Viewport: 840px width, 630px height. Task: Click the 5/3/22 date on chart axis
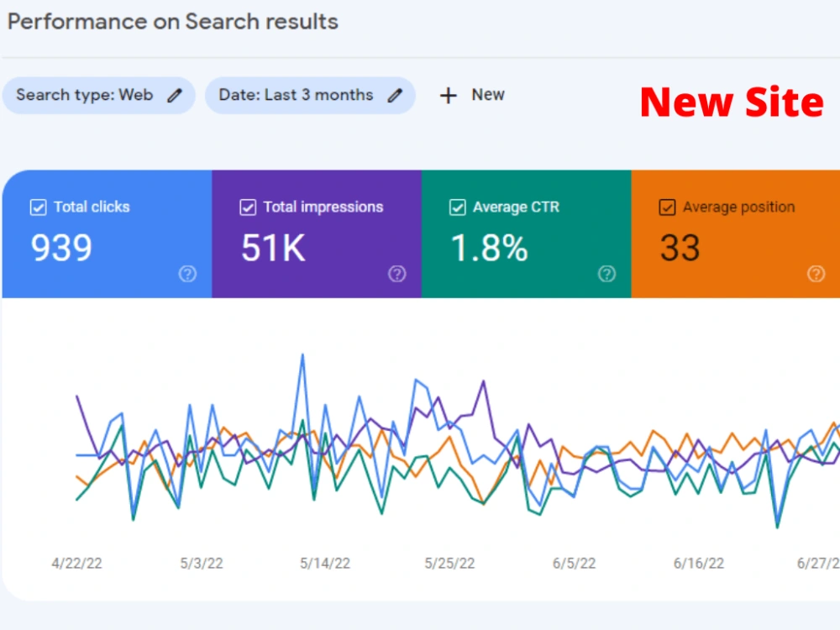click(x=202, y=563)
